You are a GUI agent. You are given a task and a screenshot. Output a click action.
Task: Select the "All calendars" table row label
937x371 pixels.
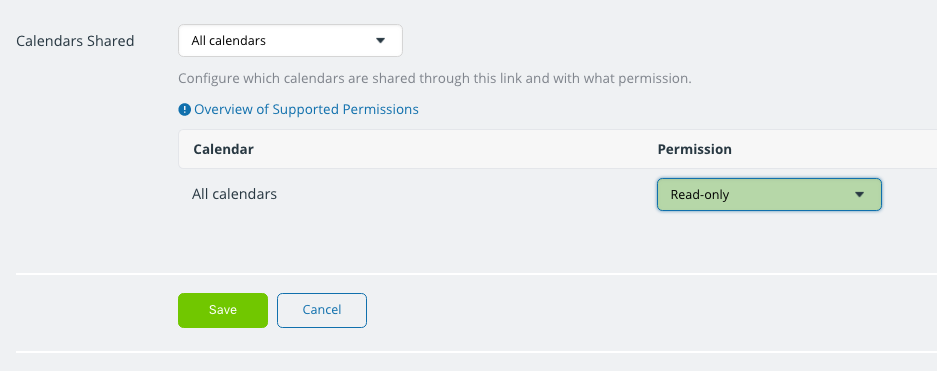pyautogui.click(x=234, y=194)
